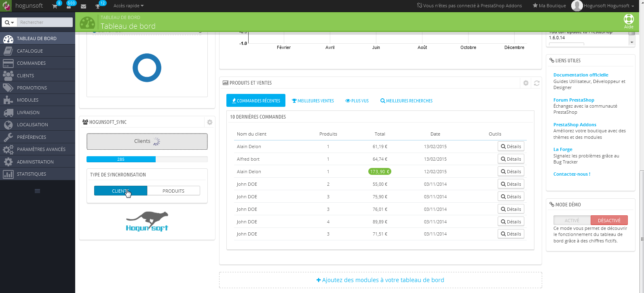This screenshot has width=644, height=293.
Task: Click the trophy icon in header
Action: [x=97, y=6]
